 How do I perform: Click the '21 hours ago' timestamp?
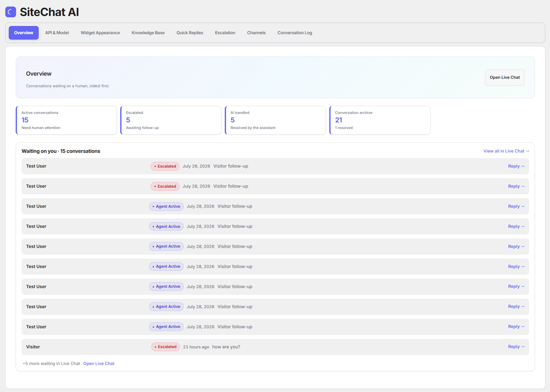[x=196, y=347]
